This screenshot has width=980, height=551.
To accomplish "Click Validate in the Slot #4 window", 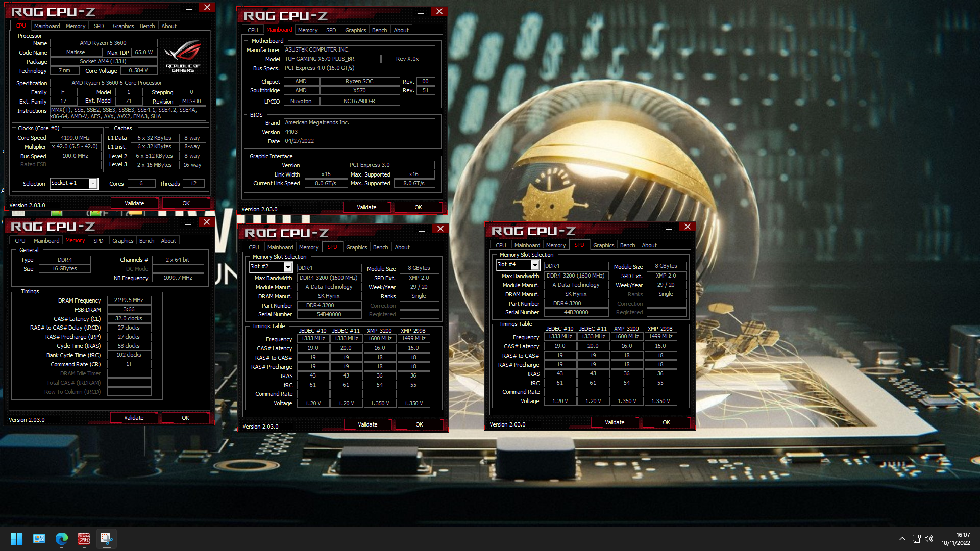I will (x=615, y=422).
